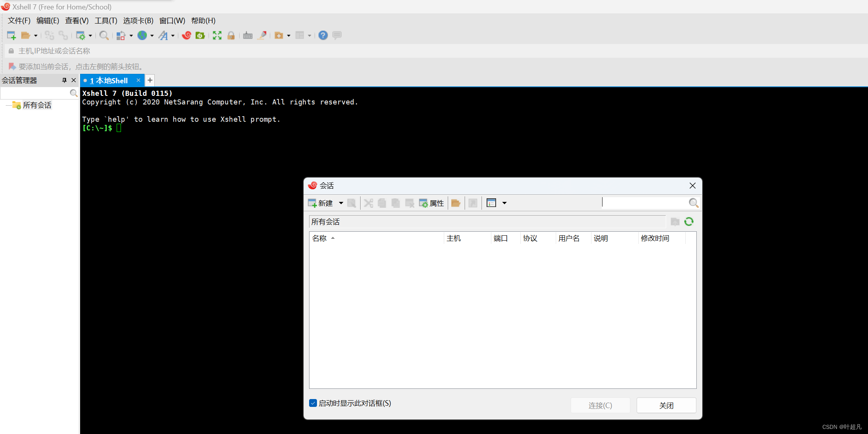Close the 本地Shell tab
This screenshot has width=868, height=434.
(x=138, y=80)
